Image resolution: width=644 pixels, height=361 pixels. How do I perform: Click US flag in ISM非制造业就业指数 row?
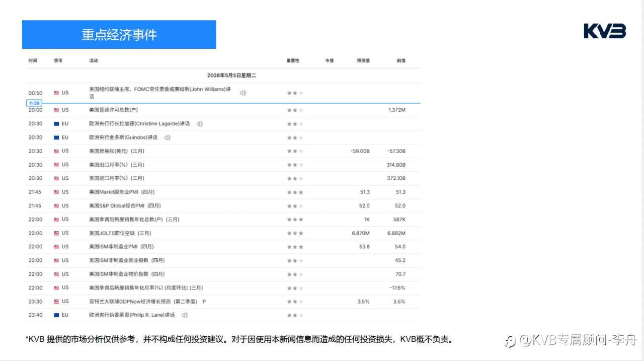tap(57, 260)
